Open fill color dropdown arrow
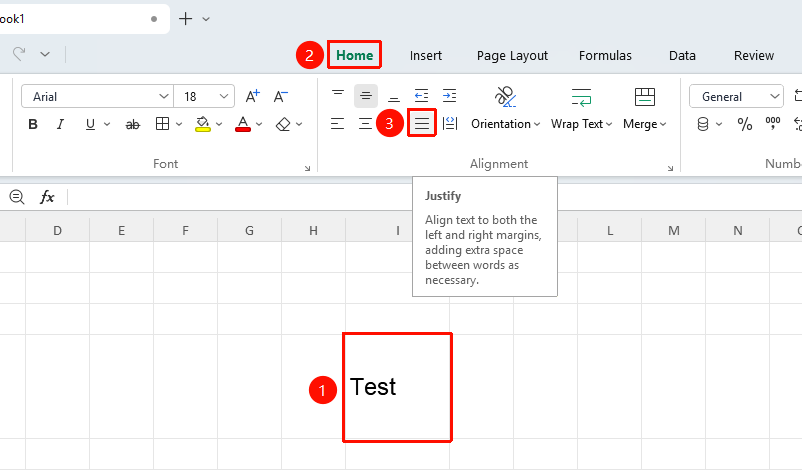Viewport: 802px width, 470px height. [219, 124]
